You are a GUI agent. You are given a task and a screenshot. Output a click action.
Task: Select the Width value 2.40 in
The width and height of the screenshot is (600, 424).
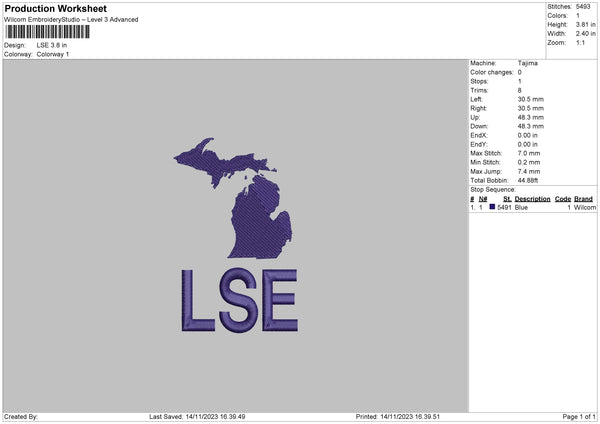(585, 34)
